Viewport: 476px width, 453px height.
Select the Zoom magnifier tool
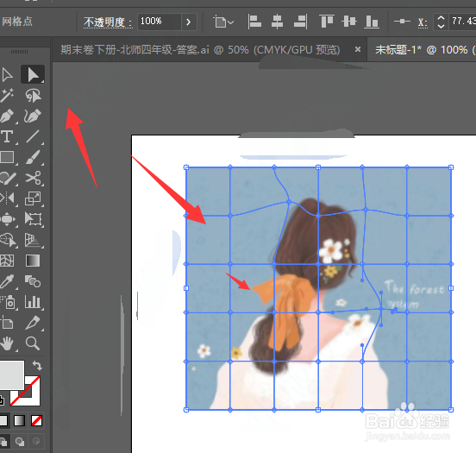point(33,343)
